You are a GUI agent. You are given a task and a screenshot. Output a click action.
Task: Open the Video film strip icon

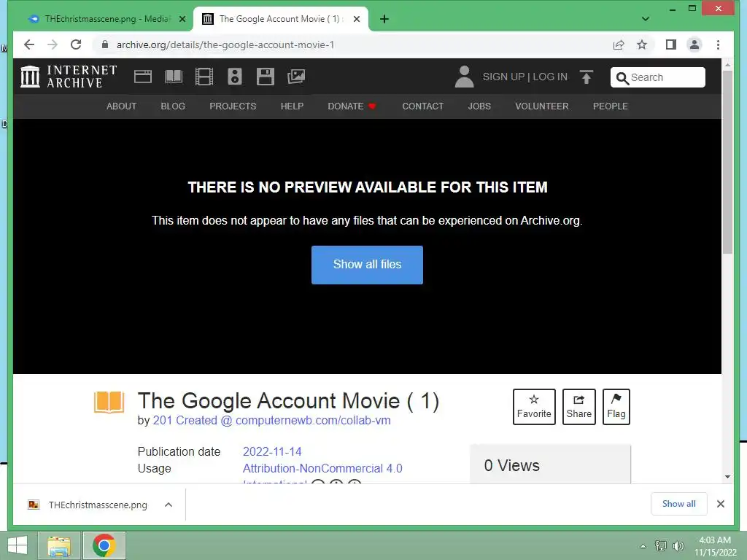(204, 77)
